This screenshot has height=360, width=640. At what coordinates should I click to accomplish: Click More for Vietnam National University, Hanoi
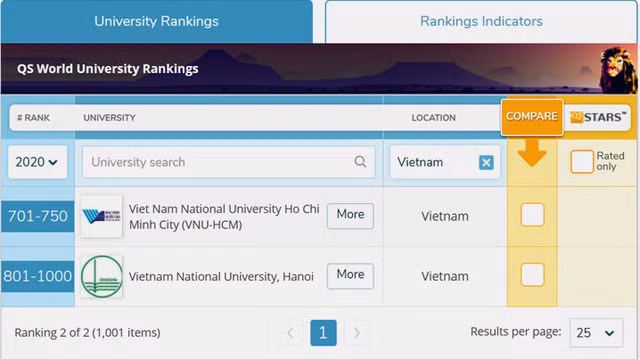[350, 276]
